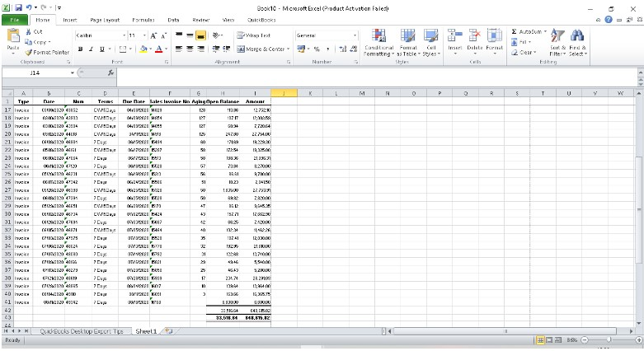Decrease font size with the shrink font icon

163,35
